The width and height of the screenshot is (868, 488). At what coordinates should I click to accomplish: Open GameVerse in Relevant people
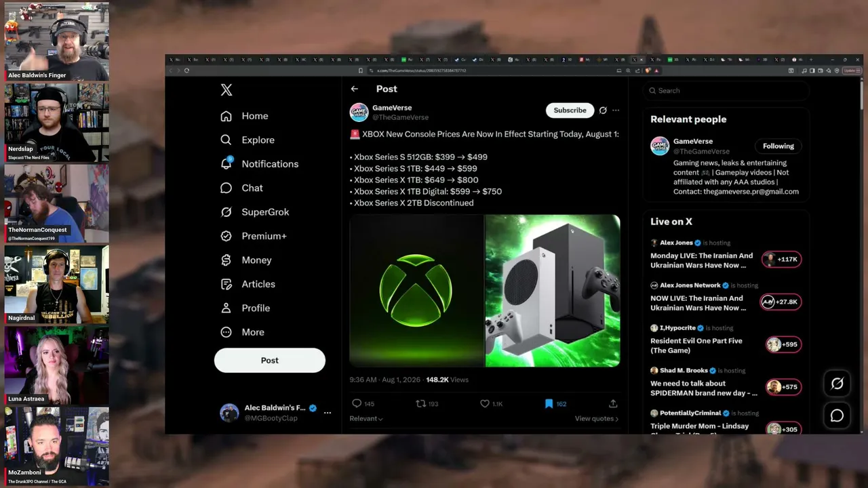coord(693,142)
